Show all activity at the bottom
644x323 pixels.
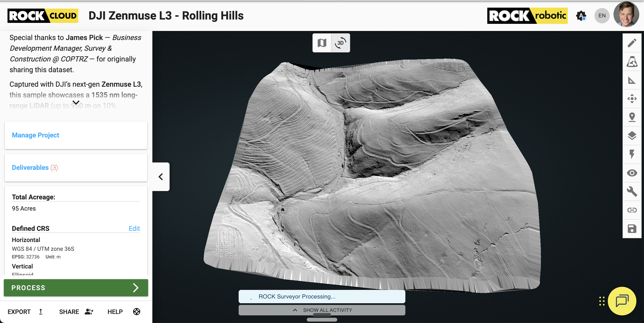coord(322,310)
